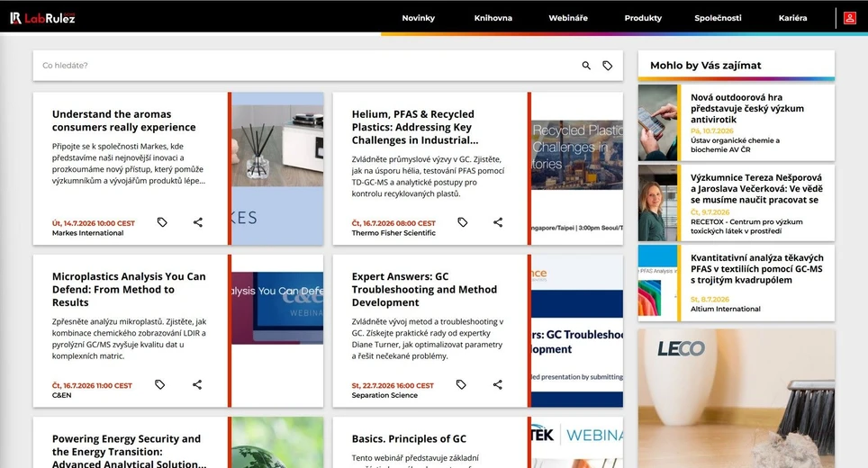Open 'Helium, PFAS & Recycled Plastics' webinar
This screenshot has height=468, width=868.
click(414, 127)
